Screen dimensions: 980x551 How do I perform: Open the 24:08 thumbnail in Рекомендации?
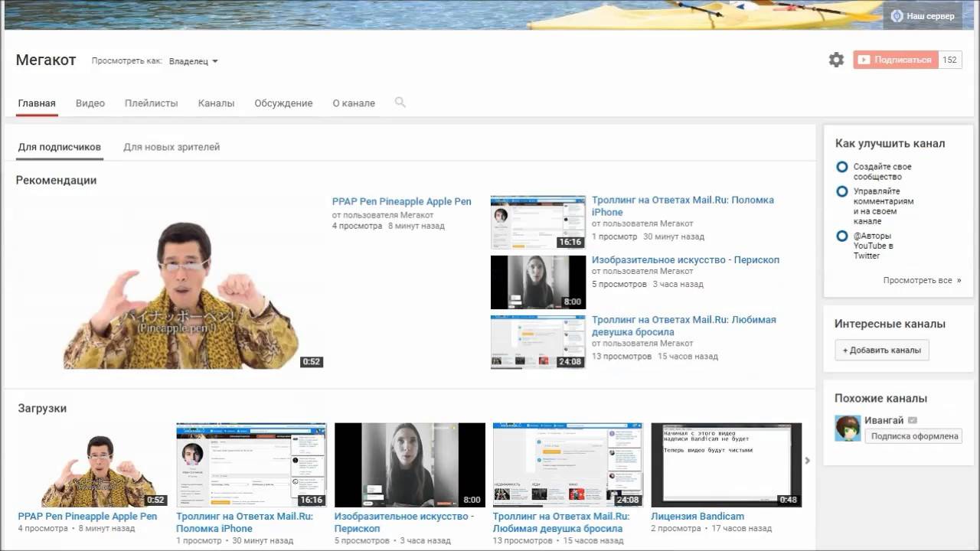538,342
